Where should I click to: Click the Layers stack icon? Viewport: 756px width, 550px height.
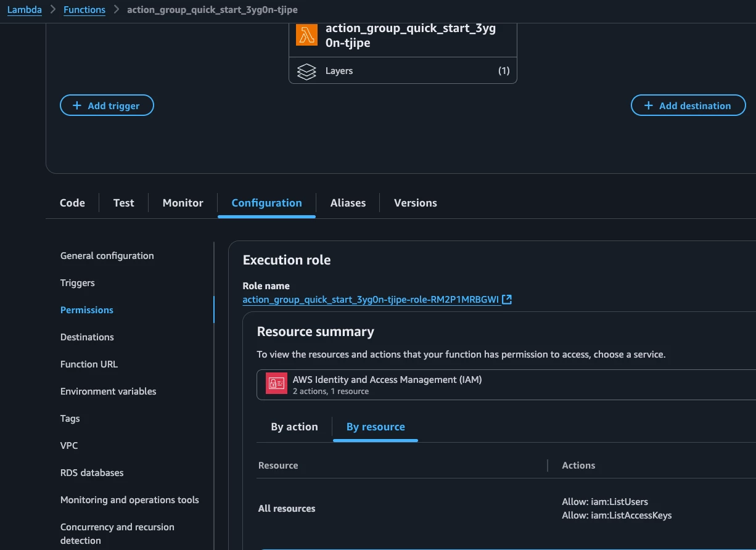[306, 71]
